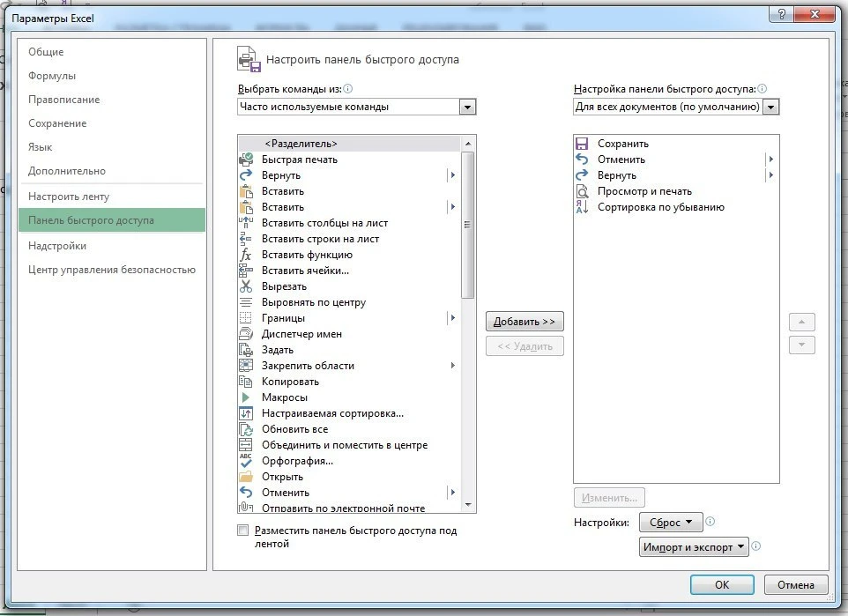The image size is (848, 616).
Task: Click the Задать print area icon
Action: (x=246, y=349)
